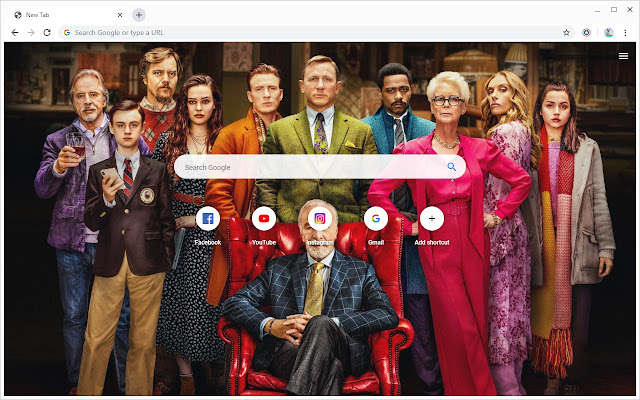The image size is (640, 400).
Task: Click the Add shortcut plus button
Action: [x=432, y=218]
